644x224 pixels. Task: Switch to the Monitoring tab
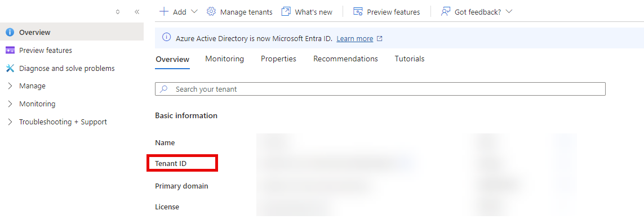(225, 59)
